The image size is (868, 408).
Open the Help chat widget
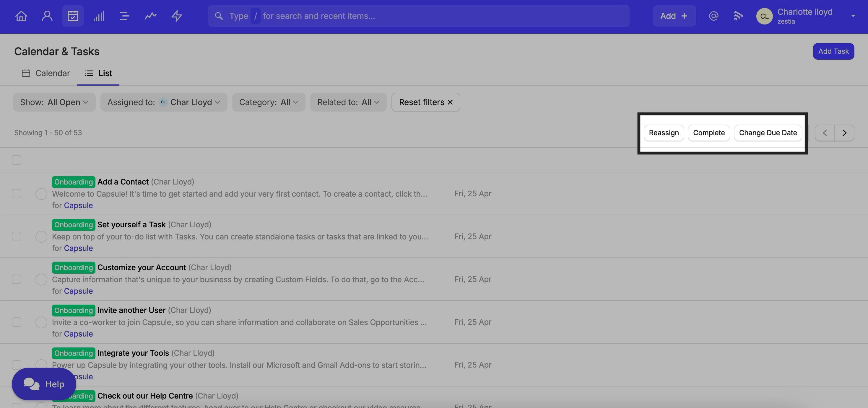(x=44, y=384)
